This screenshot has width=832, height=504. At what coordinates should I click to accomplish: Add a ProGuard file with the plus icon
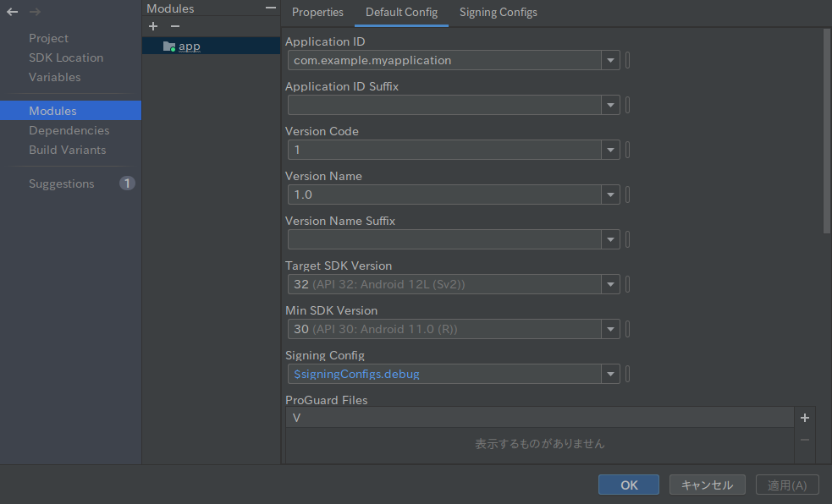point(804,417)
